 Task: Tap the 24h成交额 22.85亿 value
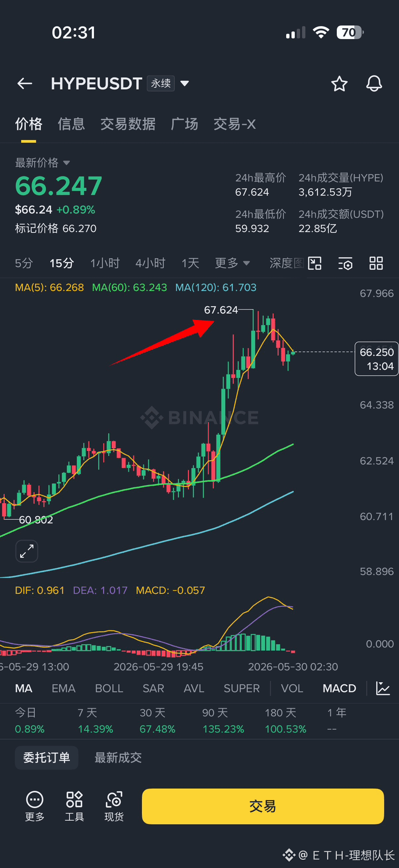318,228
